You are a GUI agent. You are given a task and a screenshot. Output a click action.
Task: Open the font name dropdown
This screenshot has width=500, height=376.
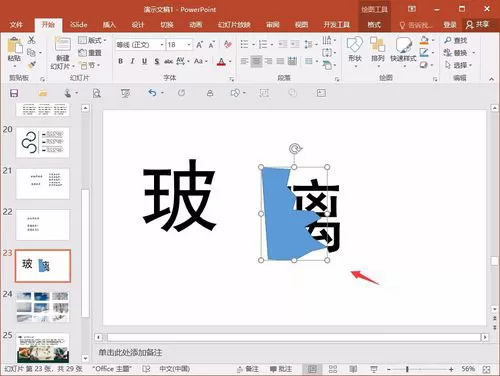coord(162,44)
